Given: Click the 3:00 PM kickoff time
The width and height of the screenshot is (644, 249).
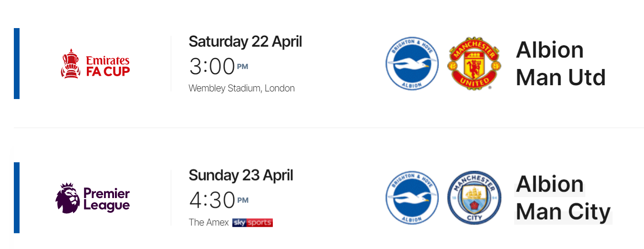Looking at the screenshot, I should (x=218, y=66).
